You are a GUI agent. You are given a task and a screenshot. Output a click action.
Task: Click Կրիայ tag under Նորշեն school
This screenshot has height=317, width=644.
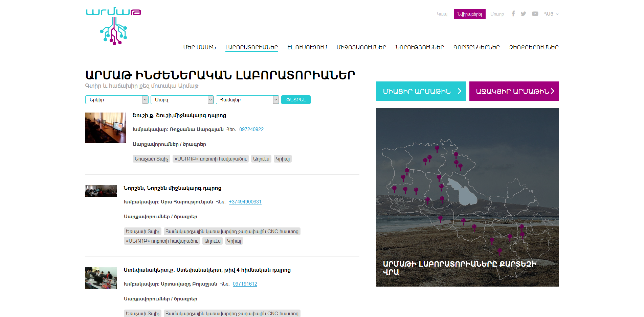[x=234, y=241]
